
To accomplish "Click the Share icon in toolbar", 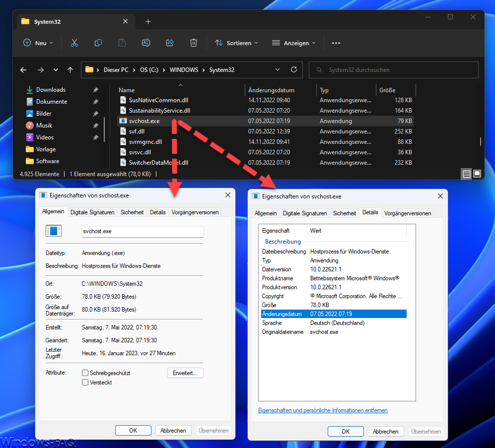I will pyautogui.click(x=170, y=43).
